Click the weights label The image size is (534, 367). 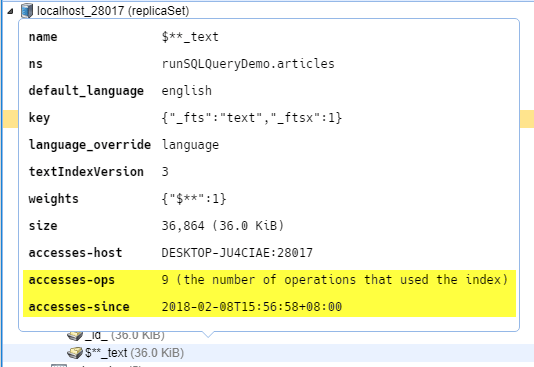[x=53, y=199]
